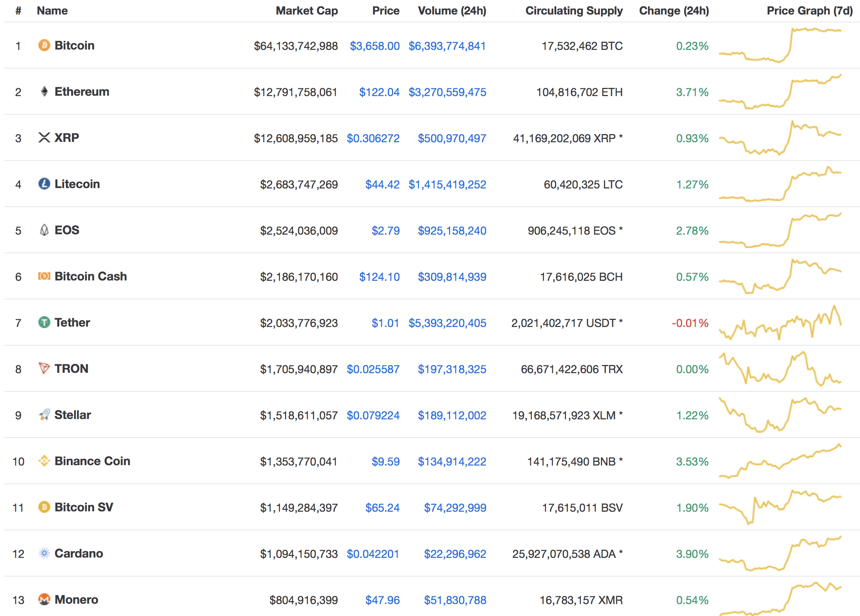Open the Litecoin name link
860x616 pixels.
78,184
